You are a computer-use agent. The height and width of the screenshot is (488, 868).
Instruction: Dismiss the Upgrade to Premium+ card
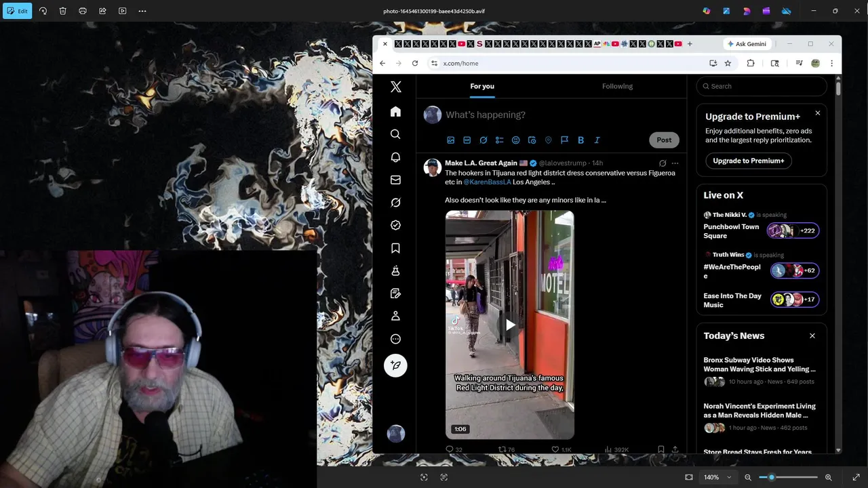[817, 113]
